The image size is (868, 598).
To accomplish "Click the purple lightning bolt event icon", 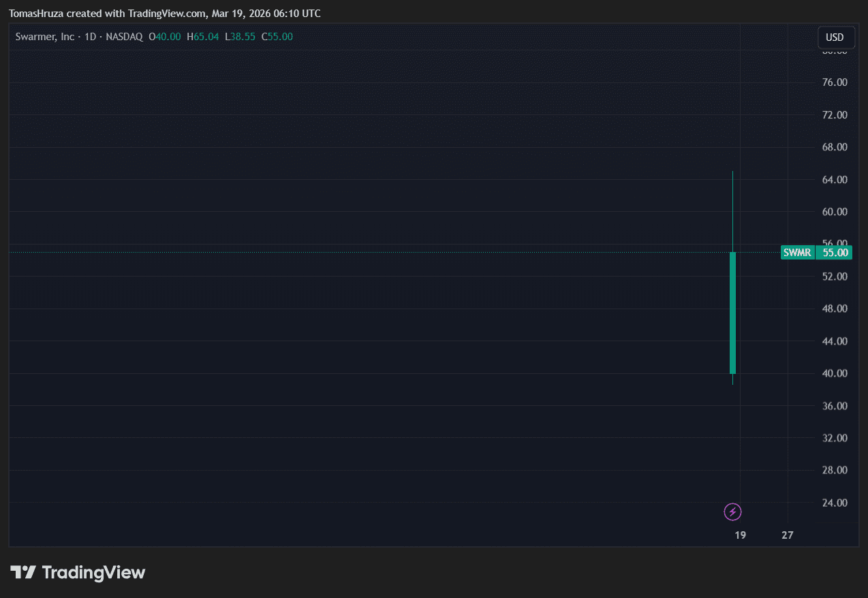I will (732, 512).
